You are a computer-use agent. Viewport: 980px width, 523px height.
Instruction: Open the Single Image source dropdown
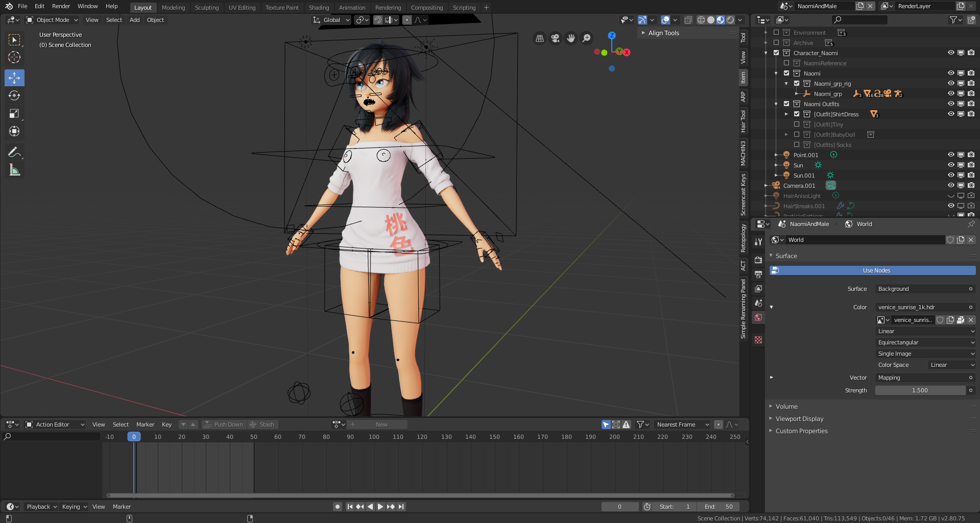click(x=926, y=354)
